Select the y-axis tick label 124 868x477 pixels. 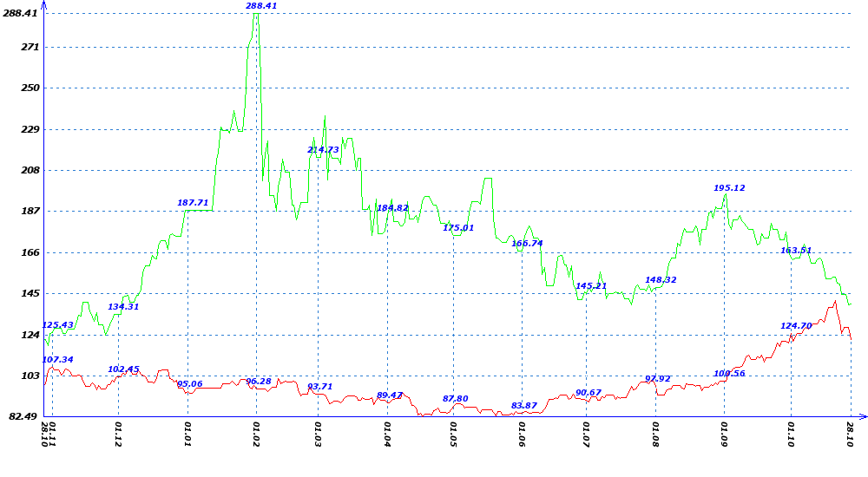tap(30, 336)
